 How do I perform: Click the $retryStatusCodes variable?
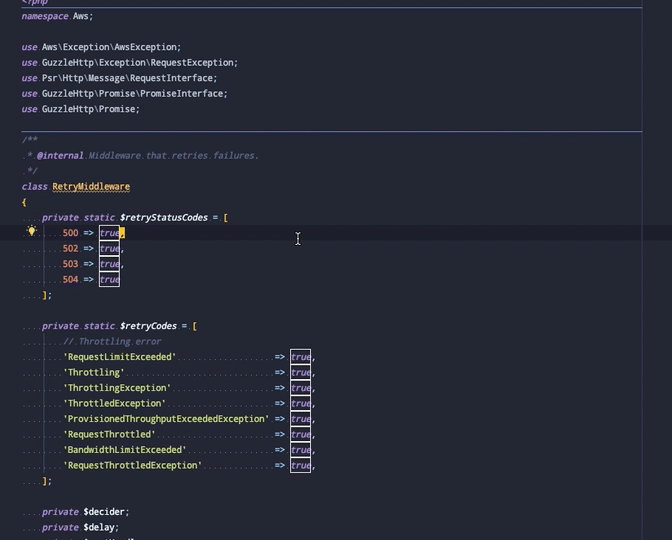[164, 218]
